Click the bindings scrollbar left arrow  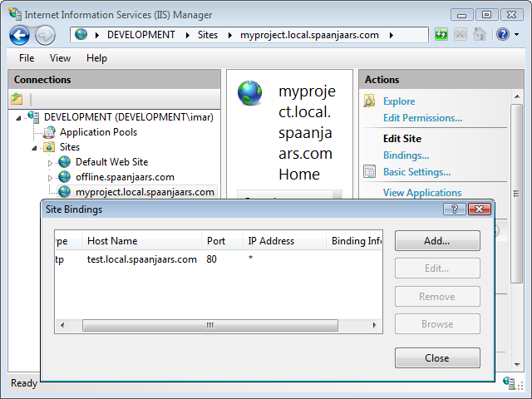[x=62, y=325]
